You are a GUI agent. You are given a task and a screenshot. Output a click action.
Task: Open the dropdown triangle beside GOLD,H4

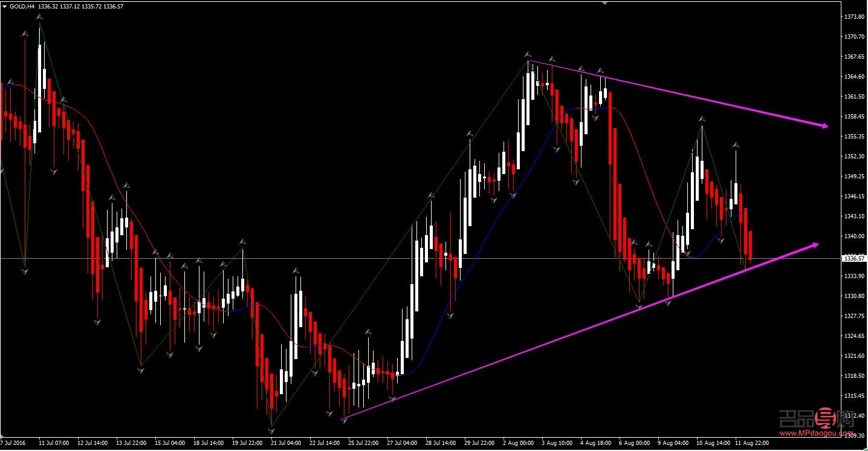pyautogui.click(x=4, y=6)
